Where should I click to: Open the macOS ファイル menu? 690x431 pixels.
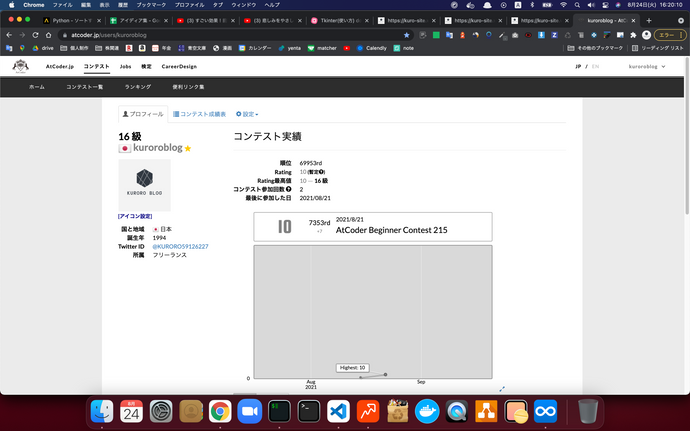point(62,5)
